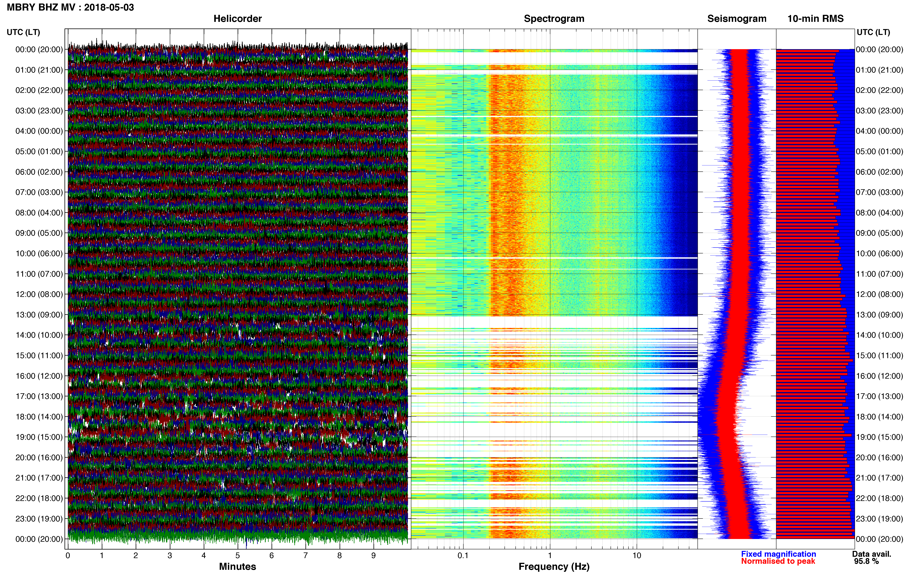Image resolution: width=924 pixels, height=578 pixels.
Task: Click left time label '17:00 (13:00)'
Action: coord(39,396)
